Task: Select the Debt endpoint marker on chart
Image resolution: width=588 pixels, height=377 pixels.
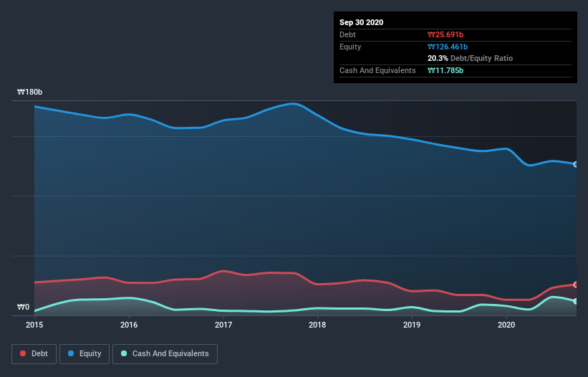Action: (x=576, y=285)
